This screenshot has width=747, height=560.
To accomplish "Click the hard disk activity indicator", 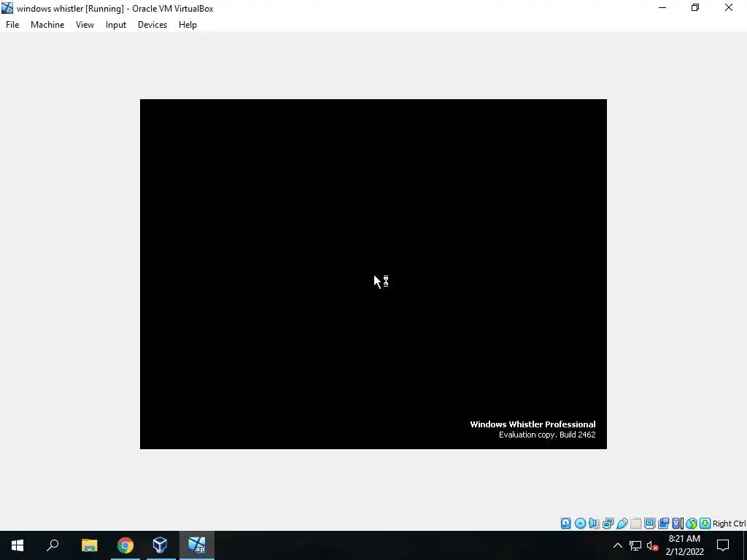I will (x=565, y=524).
